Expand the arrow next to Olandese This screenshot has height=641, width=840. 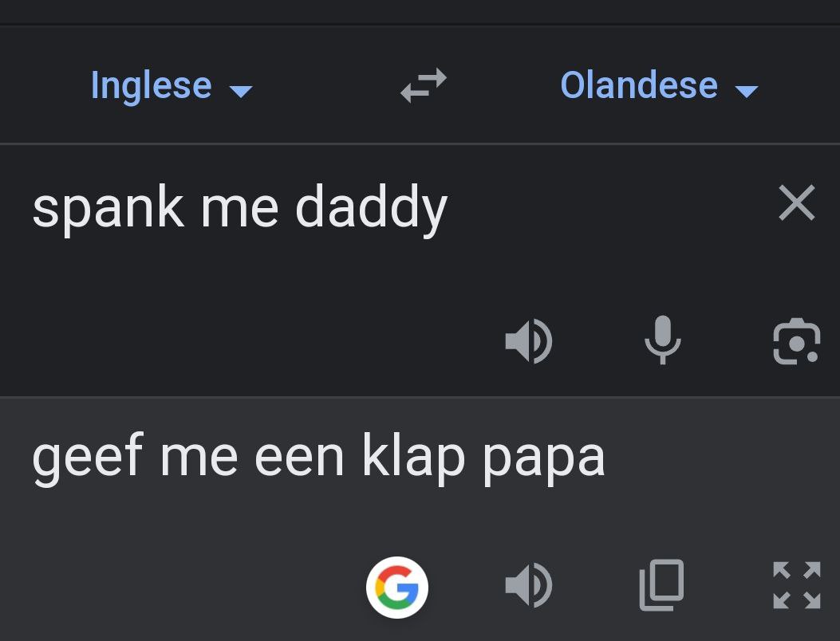pos(746,90)
